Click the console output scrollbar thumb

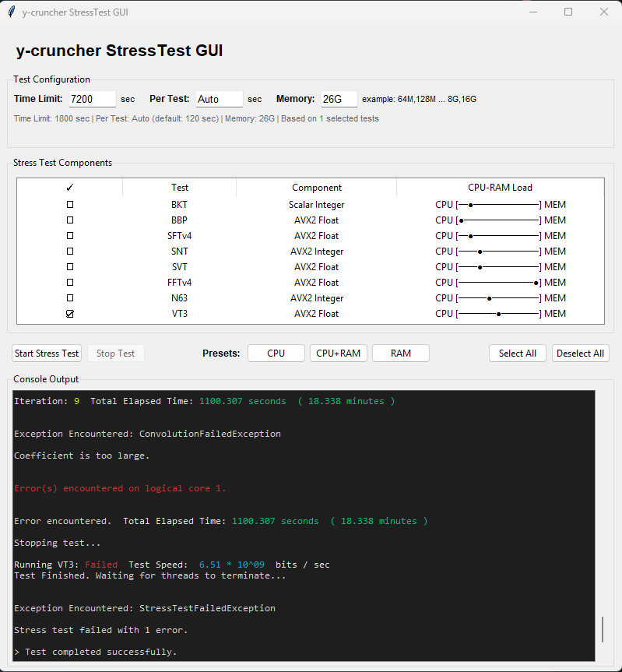coord(603,629)
